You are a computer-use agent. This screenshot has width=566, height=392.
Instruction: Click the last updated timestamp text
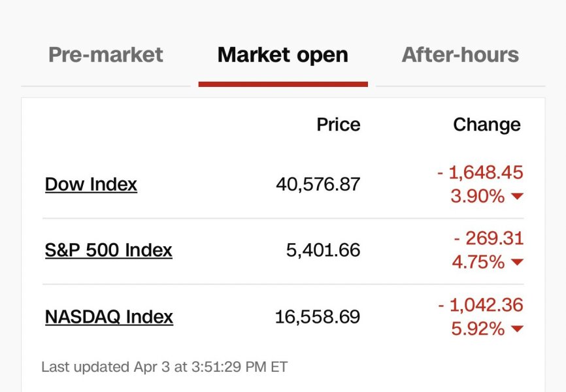point(165,367)
